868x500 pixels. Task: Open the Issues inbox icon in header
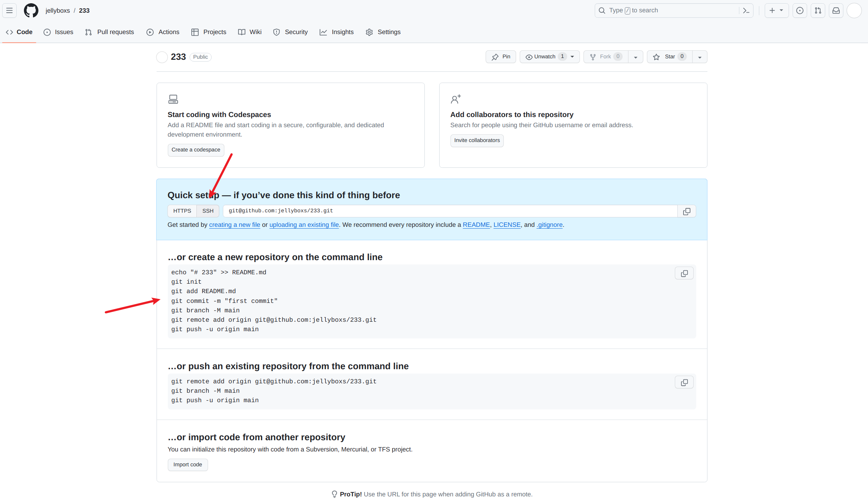800,11
